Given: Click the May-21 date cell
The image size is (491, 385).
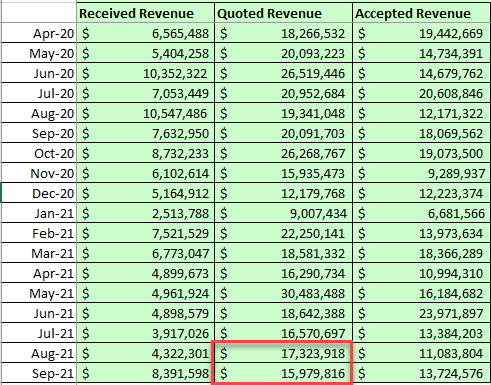Looking at the screenshot, I should (39, 293).
